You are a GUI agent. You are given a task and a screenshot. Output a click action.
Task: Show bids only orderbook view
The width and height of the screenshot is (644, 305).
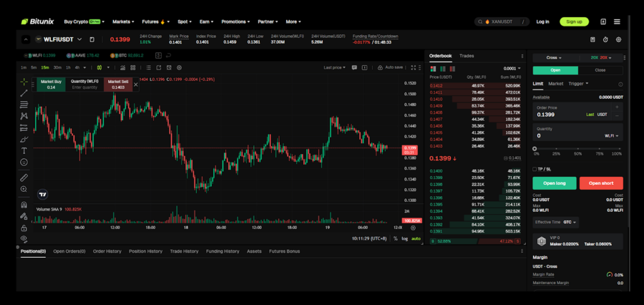443,69
